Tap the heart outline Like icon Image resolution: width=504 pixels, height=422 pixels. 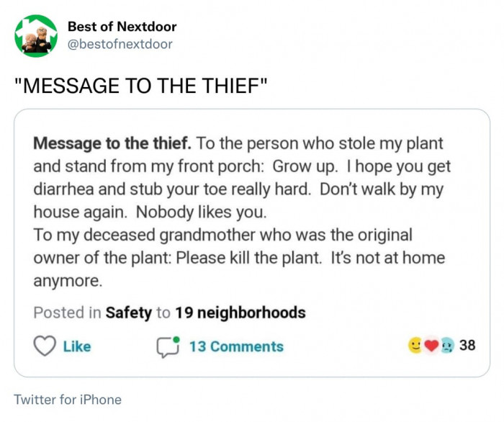click(45, 346)
